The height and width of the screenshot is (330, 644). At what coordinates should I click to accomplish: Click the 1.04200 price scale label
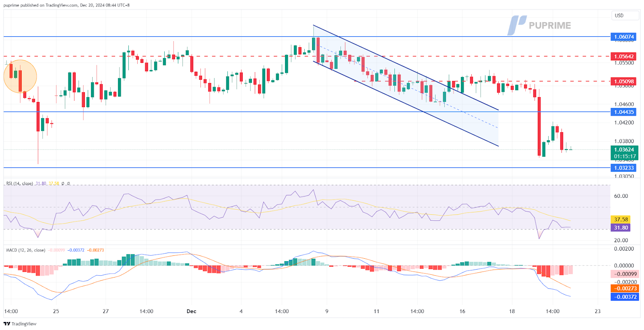[x=624, y=123]
